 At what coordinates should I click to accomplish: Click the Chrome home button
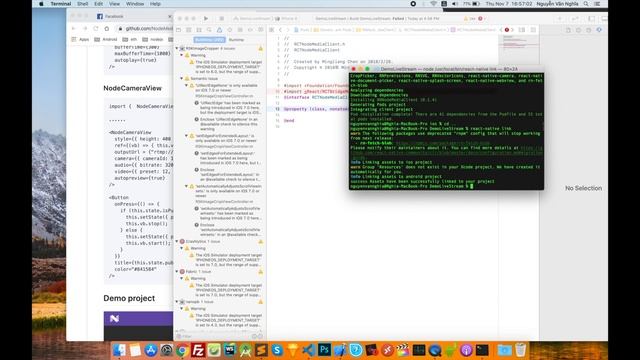coord(107,29)
